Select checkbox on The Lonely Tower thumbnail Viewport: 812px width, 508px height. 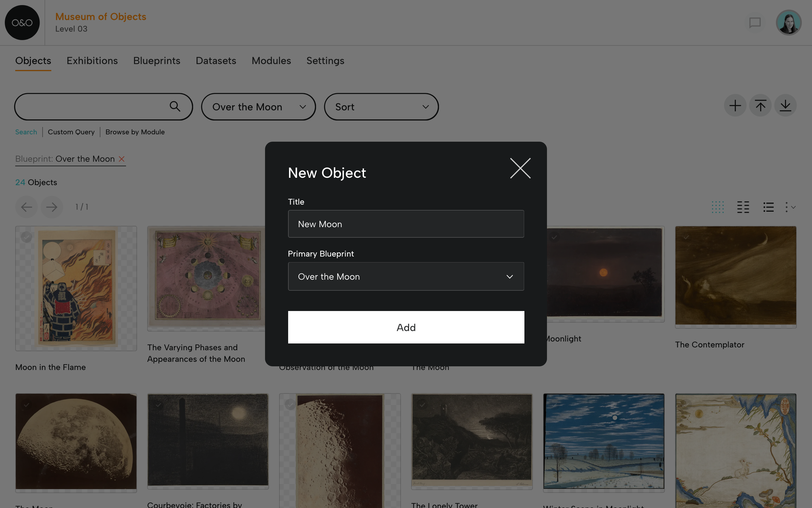click(x=422, y=405)
